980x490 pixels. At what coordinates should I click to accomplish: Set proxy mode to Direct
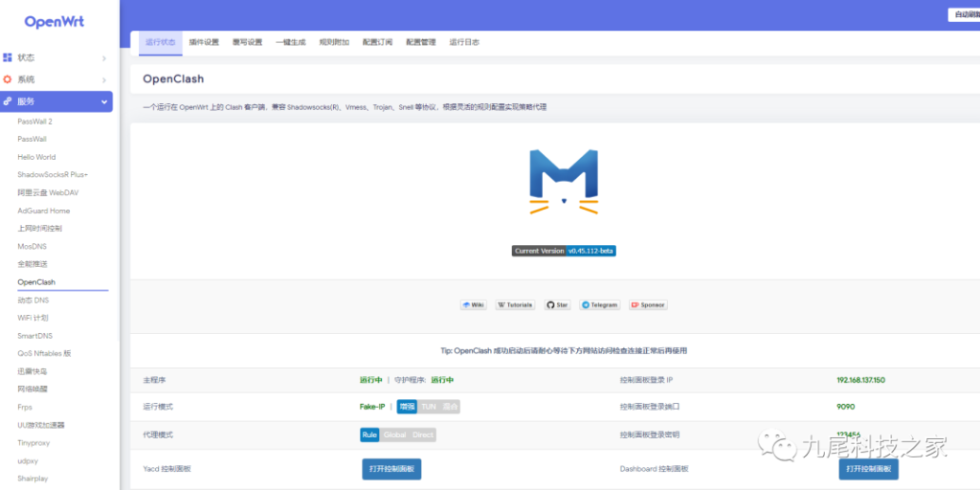click(423, 434)
